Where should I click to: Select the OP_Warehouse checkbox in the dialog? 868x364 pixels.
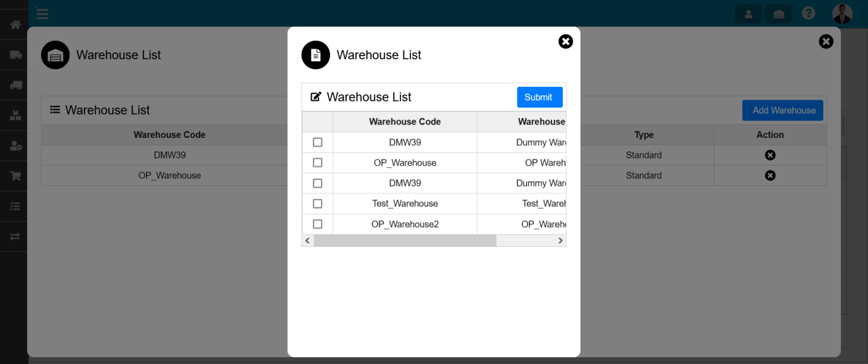317,162
